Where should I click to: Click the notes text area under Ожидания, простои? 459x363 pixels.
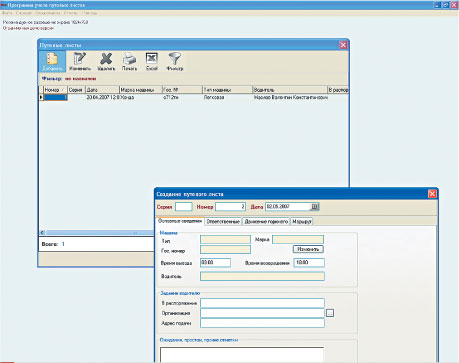click(242, 355)
